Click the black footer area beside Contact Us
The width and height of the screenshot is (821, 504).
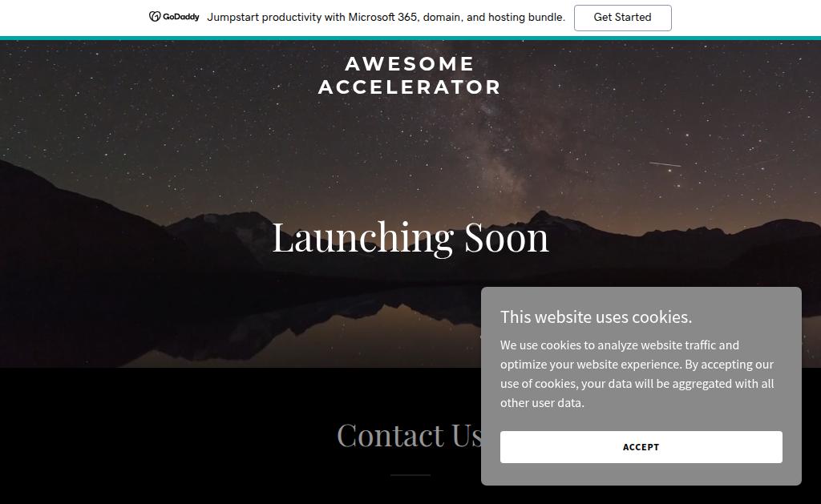click(x=157, y=434)
